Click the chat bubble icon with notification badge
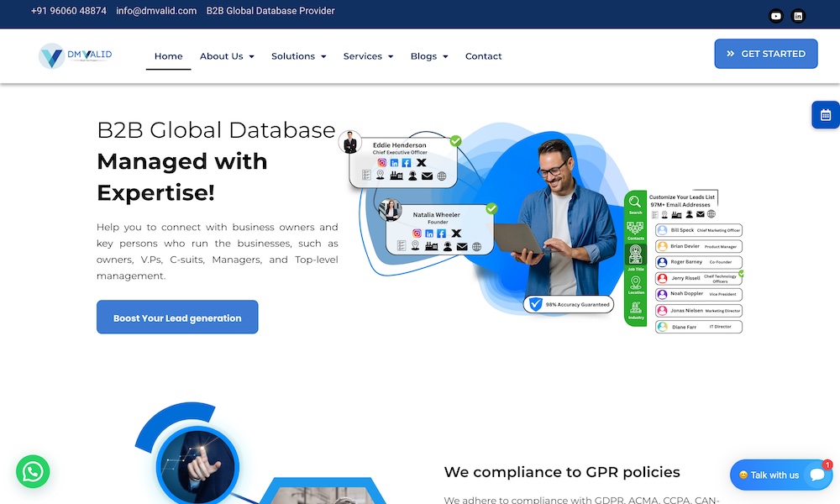The image size is (840, 504). click(816, 475)
